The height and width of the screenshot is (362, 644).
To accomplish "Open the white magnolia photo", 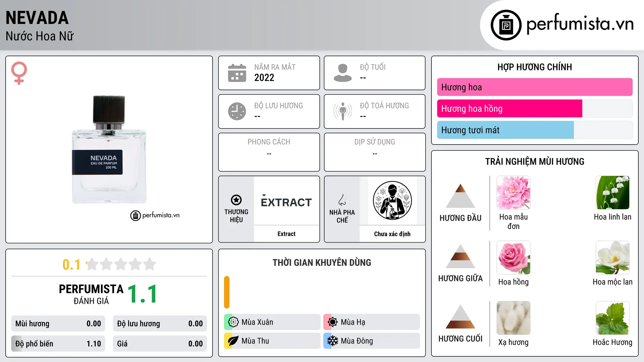I will [613, 258].
